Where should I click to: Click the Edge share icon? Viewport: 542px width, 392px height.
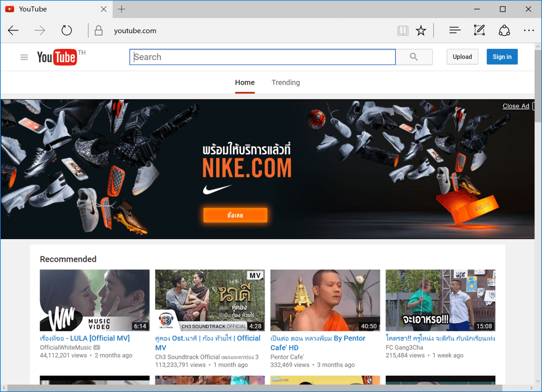pos(504,30)
